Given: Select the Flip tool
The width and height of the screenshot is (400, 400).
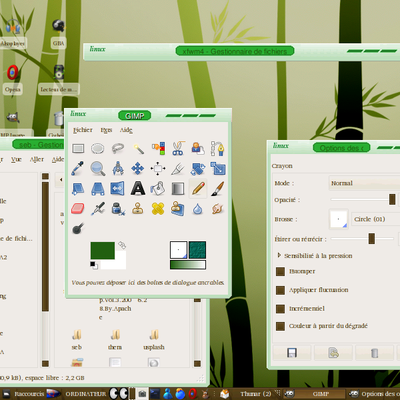Looking at the screenshot, I should coord(118,189).
